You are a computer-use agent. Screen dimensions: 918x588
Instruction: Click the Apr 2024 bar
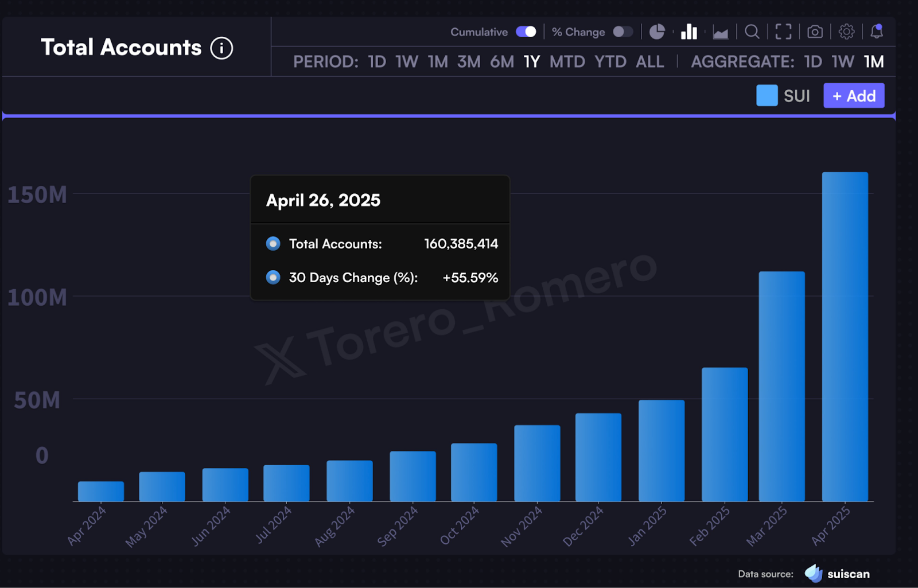pyautogui.click(x=101, y=491)
